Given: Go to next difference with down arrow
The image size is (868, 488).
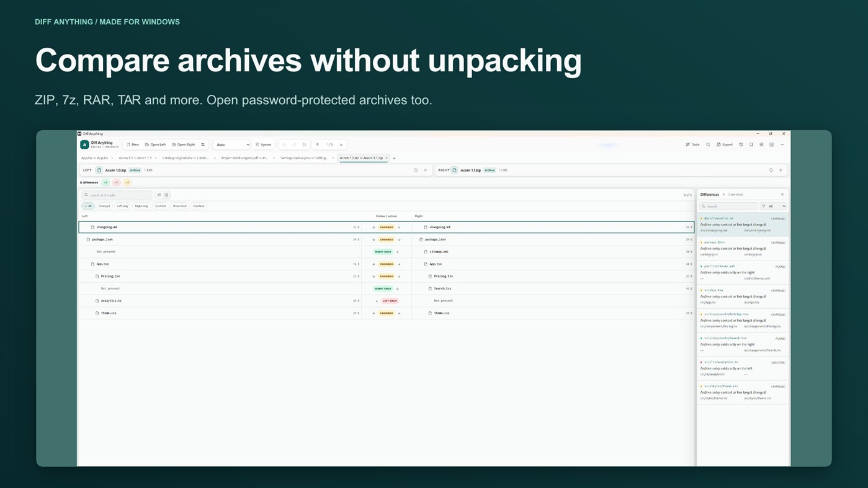Looking at the screenshot, I should 341,144.
